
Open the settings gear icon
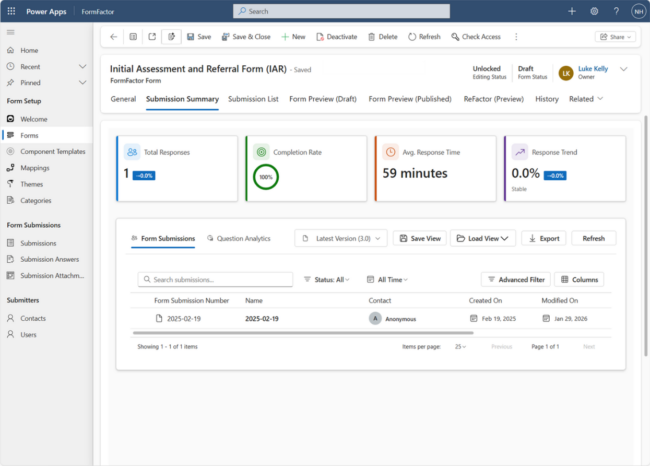tap(594, 11)
